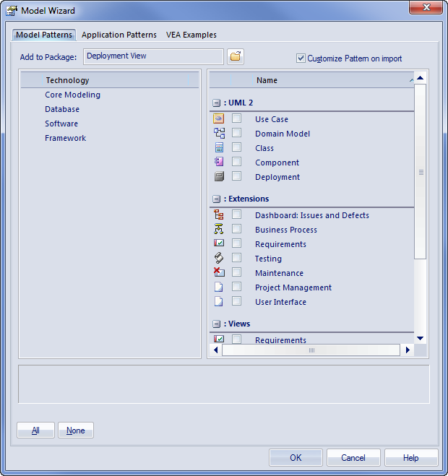This screenshot has width=448, height=476.
Task: Click the Deployment pattern icon
Action: tap(219, 177)
